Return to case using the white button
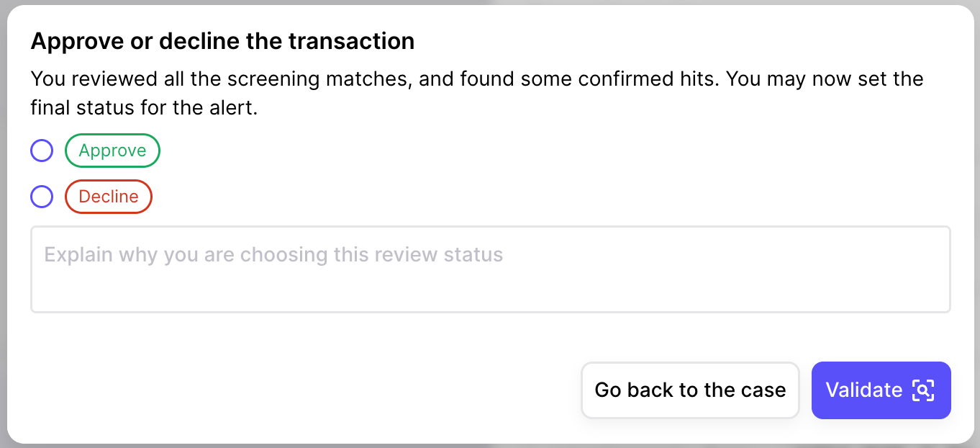 690,390
